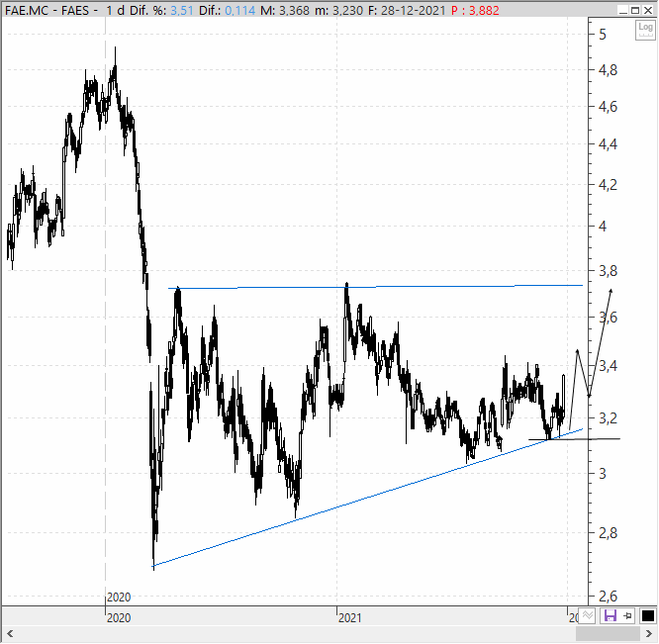Click price axis label 4,8

click(609, 70)
